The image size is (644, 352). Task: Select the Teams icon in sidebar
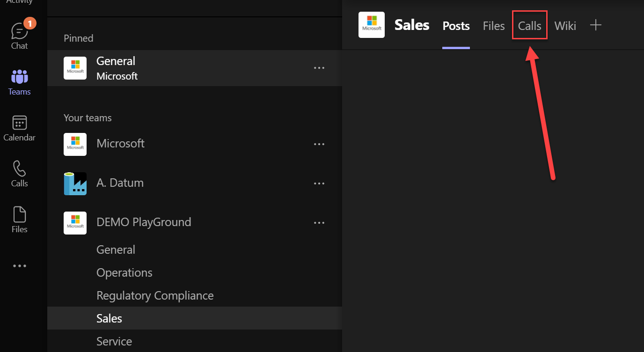19,82
